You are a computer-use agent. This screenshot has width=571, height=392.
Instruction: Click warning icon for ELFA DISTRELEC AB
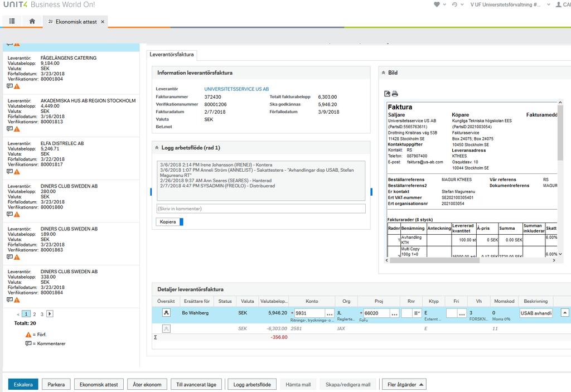[x=17, y=172]
